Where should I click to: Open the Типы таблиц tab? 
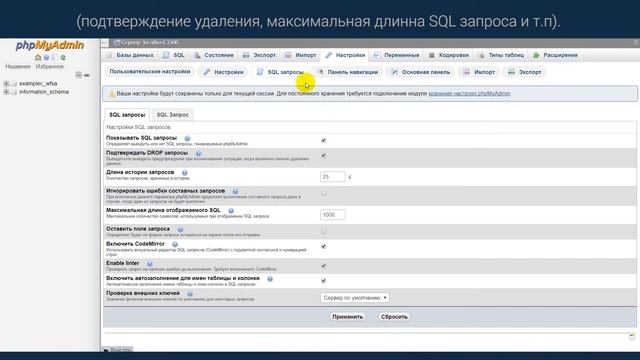pyautogui.click(x=501, y=55)
